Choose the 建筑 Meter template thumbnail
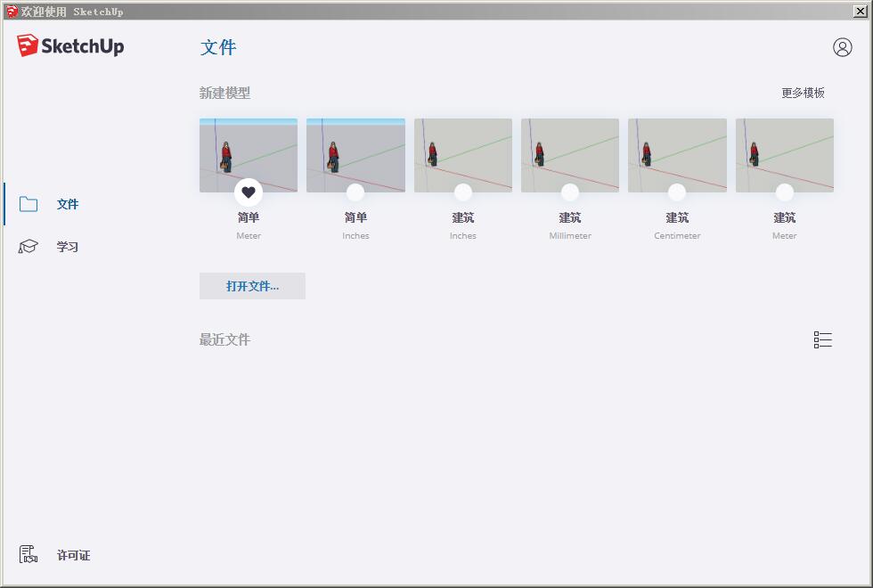 tap(785, 155)
